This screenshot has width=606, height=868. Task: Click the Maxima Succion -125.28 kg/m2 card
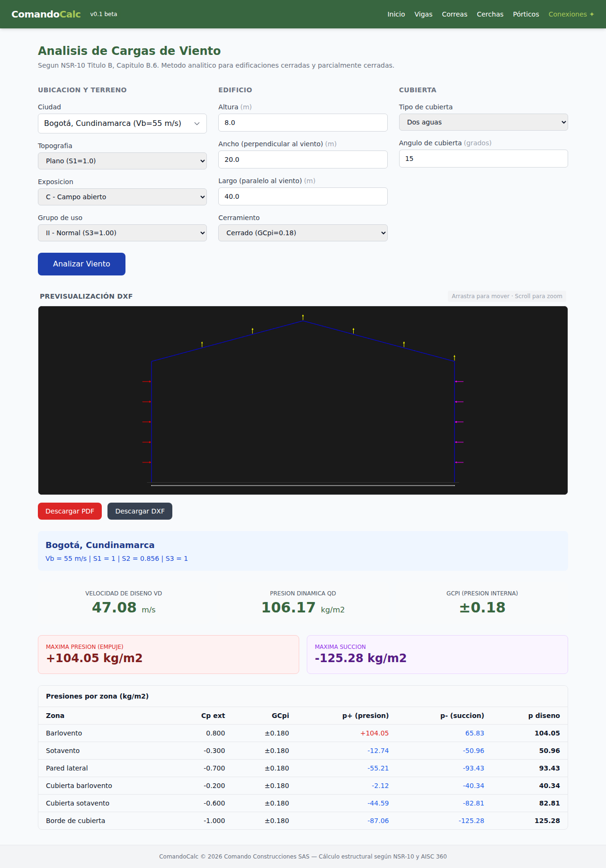tap(437, 655)
